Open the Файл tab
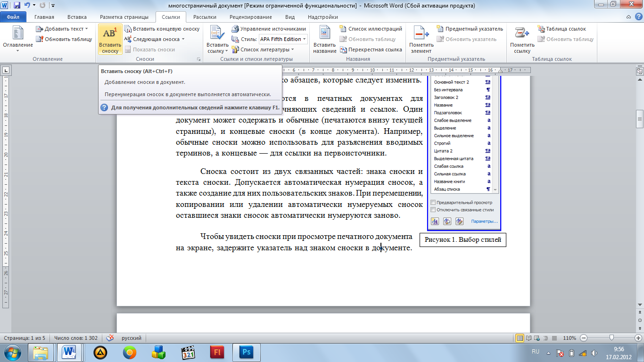 [x=13, y=17]
